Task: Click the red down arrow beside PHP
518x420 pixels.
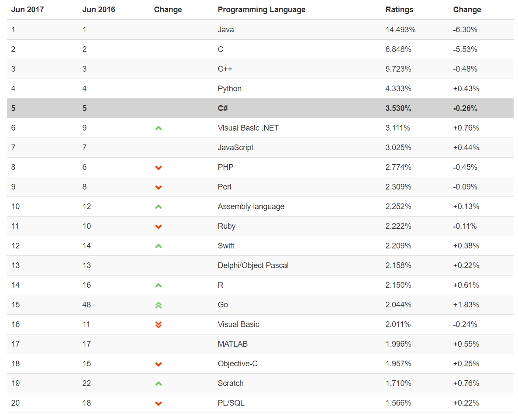Action: tap(159, 168)
